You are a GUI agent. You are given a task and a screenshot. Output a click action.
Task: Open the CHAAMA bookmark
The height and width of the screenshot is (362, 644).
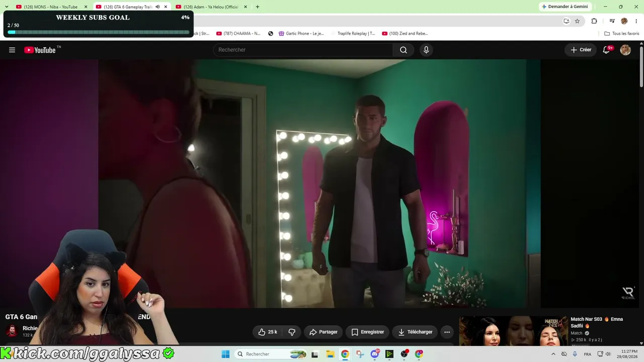click(x=238, y=34)
